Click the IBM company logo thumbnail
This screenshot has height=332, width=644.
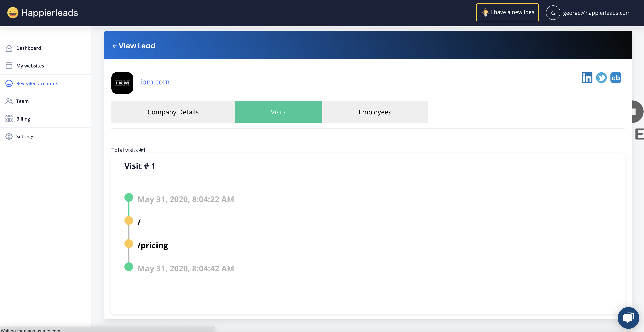122,83
